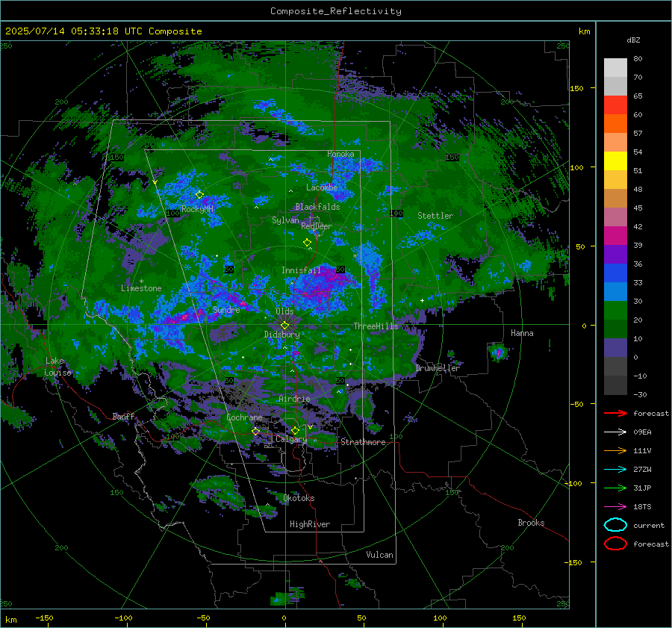Click the bright green 20-30 dBZ swatch
Image resolution: width=672 pixels, height=628 pixels.
(615, 311)
